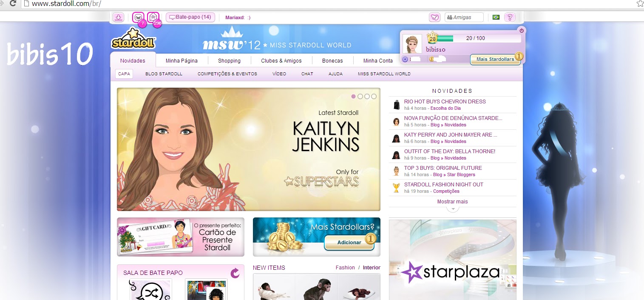This screenshot has height=300, width=644.
Task: Select BLOG STARDOLL submenu item
Action: tap(164, 74)
